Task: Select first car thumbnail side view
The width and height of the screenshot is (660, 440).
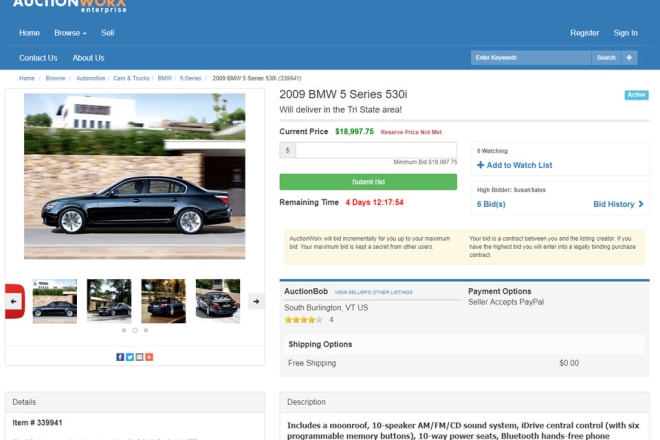Action: pyautogui.click(x=55, y=301)
